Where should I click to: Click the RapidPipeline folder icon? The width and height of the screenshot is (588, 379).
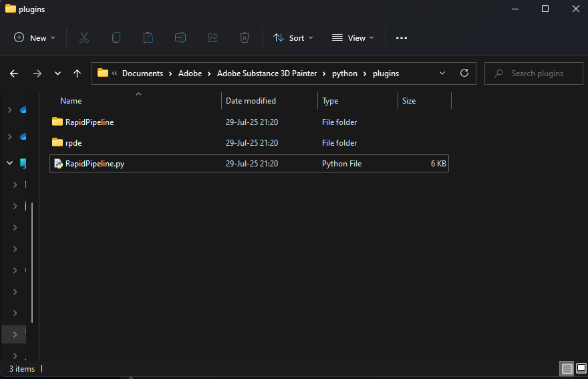click(x=57, y=122)
